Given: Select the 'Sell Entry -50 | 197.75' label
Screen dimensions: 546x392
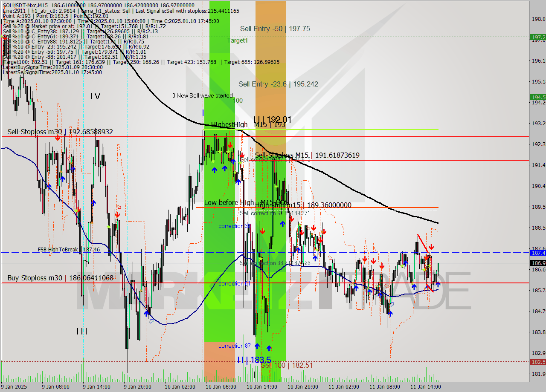Looking at the screenshot, I should coord(275,29).
